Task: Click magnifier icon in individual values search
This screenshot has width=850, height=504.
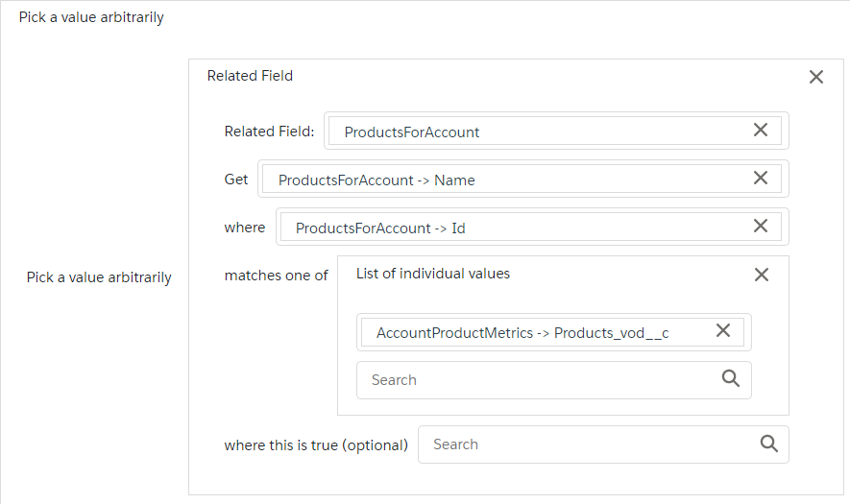Action: tap(731, 379)
